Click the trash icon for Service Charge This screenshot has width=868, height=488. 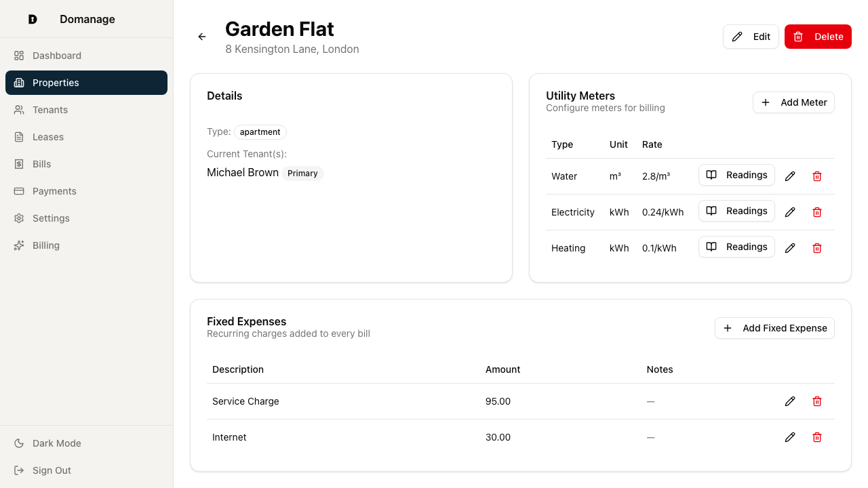(x=817, y=401)
